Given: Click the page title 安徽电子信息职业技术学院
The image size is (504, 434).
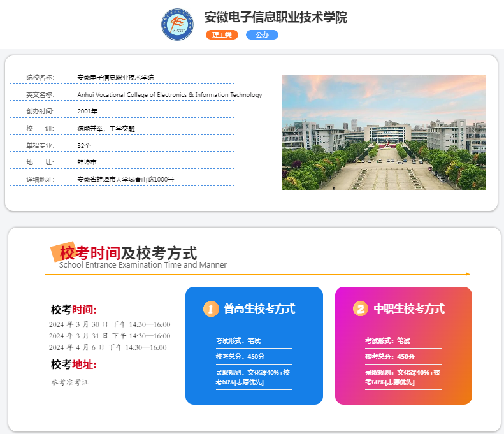Looking at the screenshot, I should (x=275, y=17).
